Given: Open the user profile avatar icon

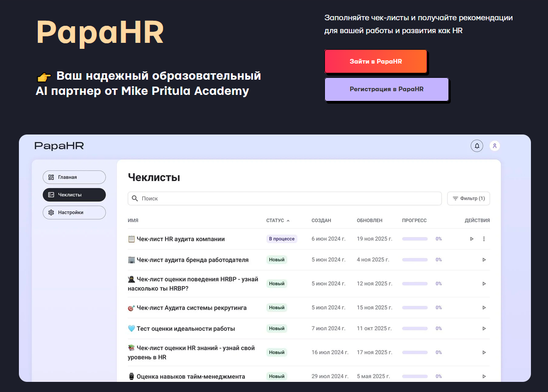Looking at the screenshot, I should point(495,146).
